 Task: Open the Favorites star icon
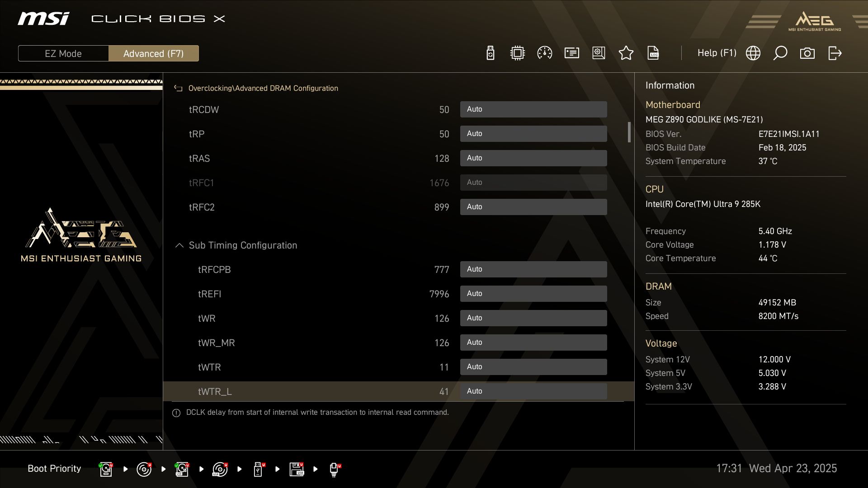pyautogui.click(x=626, y=53)
